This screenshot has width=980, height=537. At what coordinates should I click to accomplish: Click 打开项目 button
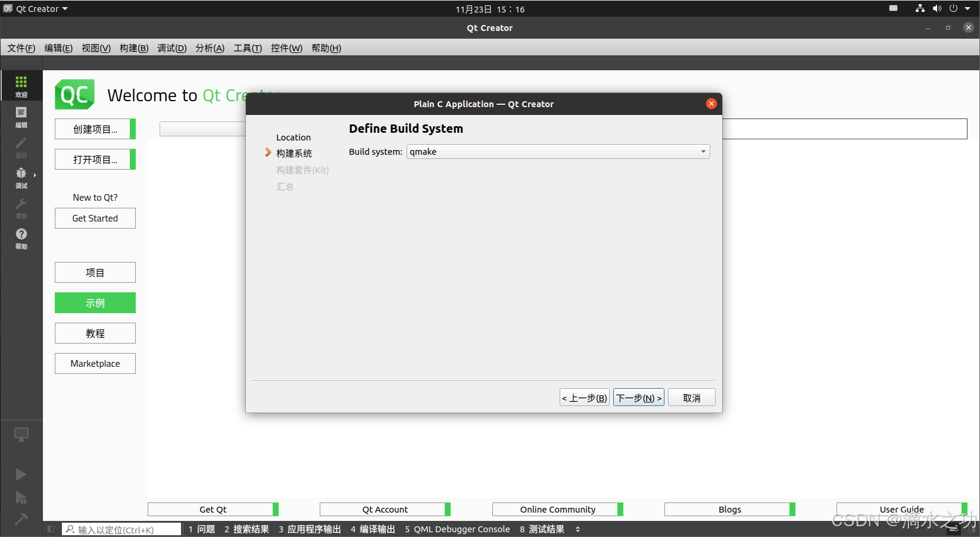point(95,160)
